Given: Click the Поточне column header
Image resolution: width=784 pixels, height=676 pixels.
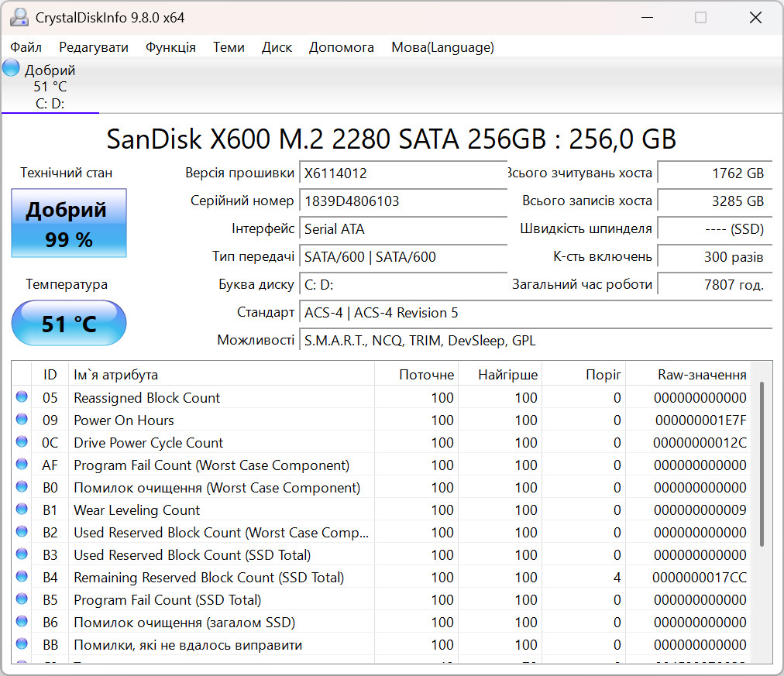Looking at the screenshot, I should [x=416, y=375].
